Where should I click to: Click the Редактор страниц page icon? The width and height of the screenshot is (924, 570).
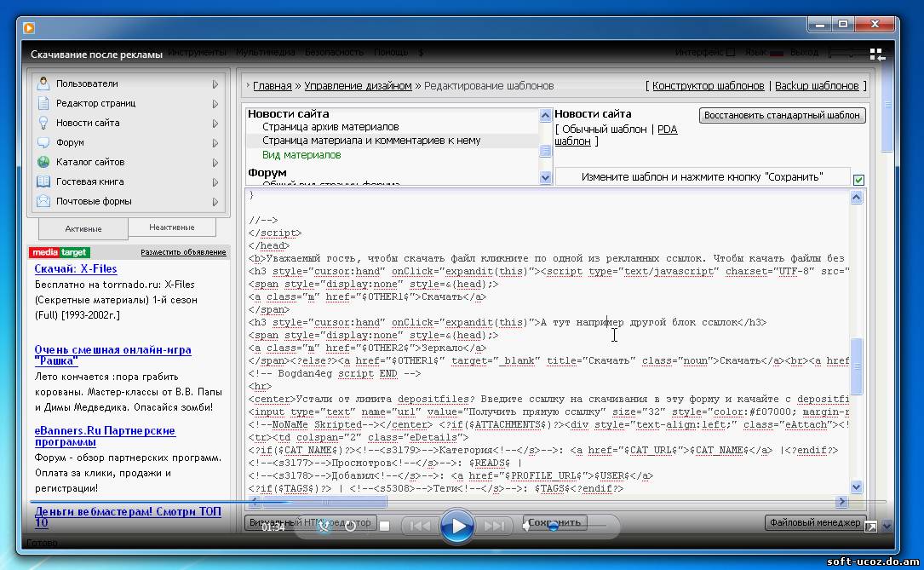(x=43, y=103)
